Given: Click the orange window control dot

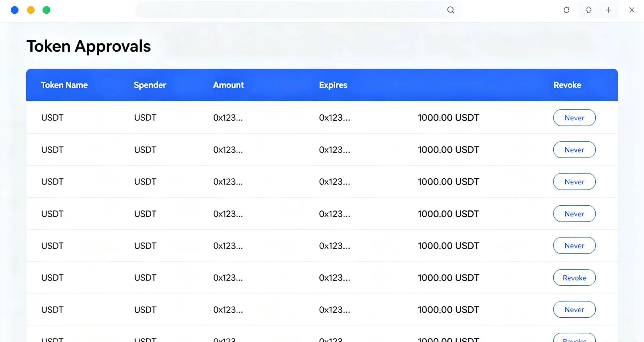Looking at the screenshot, I should [31, 10].
